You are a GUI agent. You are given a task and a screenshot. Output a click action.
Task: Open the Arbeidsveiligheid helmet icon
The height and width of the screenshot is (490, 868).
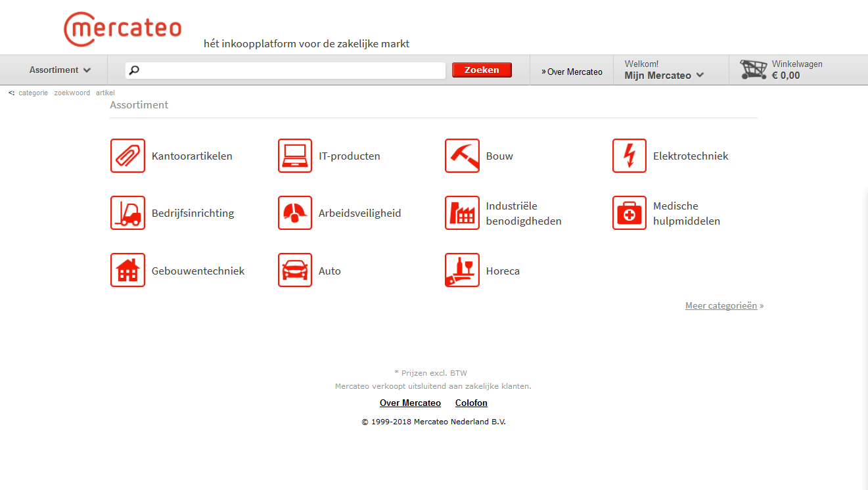(295, 213)
